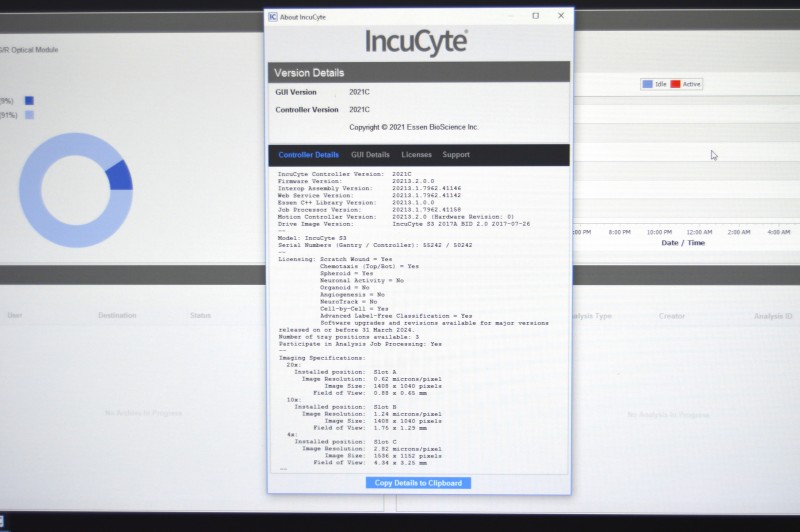The width and height of the screenshot is (800, 532).
Task: Click the Serial Numbers line
Action: click(375, 245)
